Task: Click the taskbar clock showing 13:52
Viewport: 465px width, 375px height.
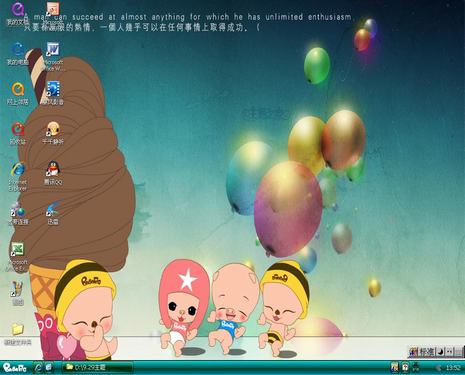Action: click(x=453, y=368)
